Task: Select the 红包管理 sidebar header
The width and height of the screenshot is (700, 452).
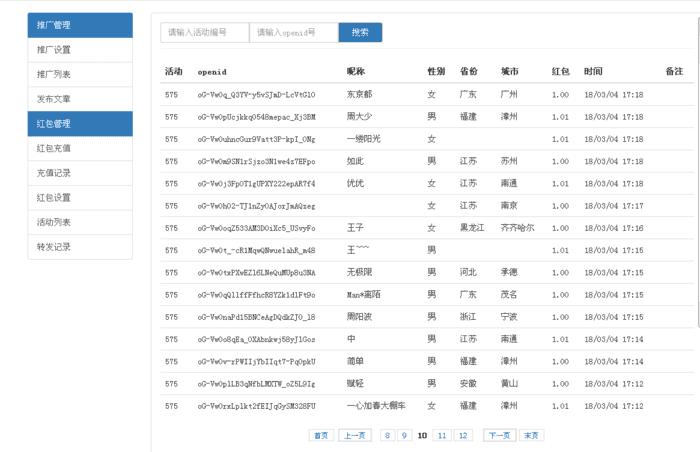Action: [80, 124]
